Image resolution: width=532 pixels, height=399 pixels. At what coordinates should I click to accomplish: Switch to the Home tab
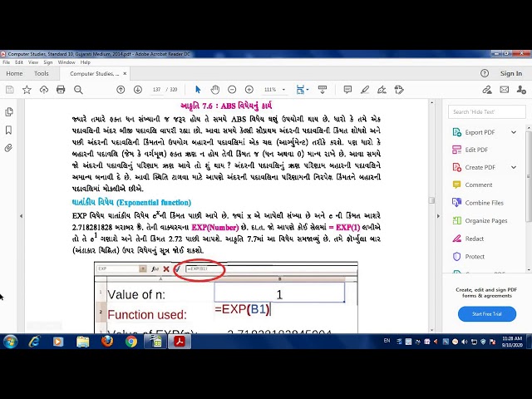point(14,74)
